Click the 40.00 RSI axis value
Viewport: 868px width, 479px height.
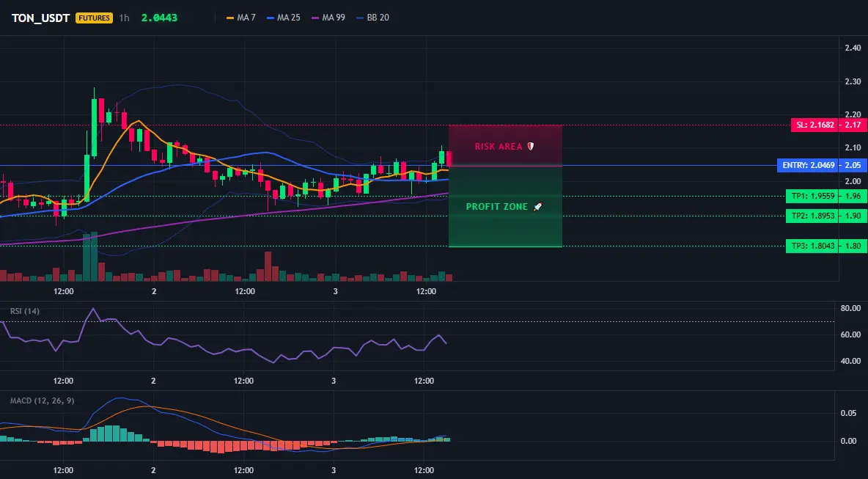coord(850,361)
